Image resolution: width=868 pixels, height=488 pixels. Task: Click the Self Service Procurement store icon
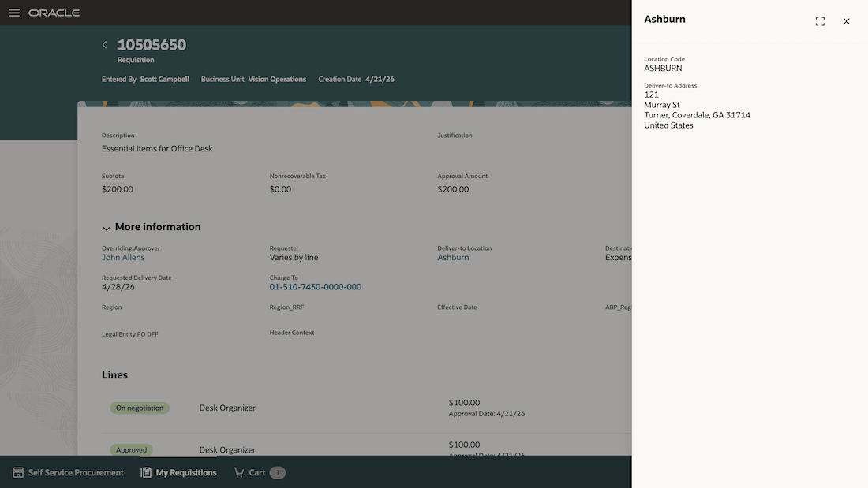point(18,472)
